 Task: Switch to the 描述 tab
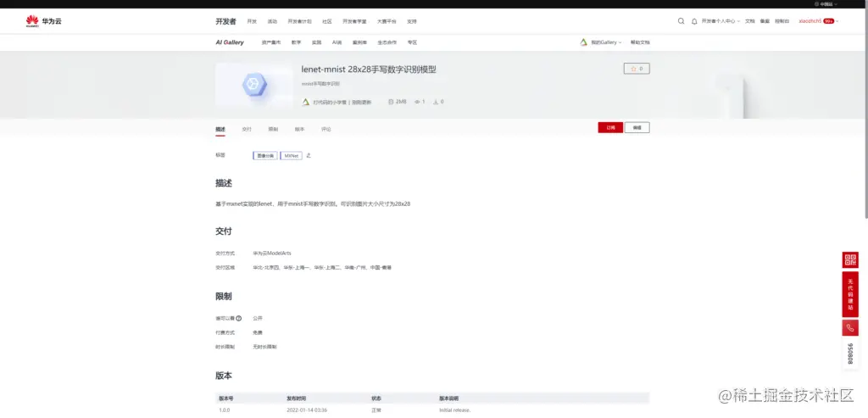click(220, 129)
